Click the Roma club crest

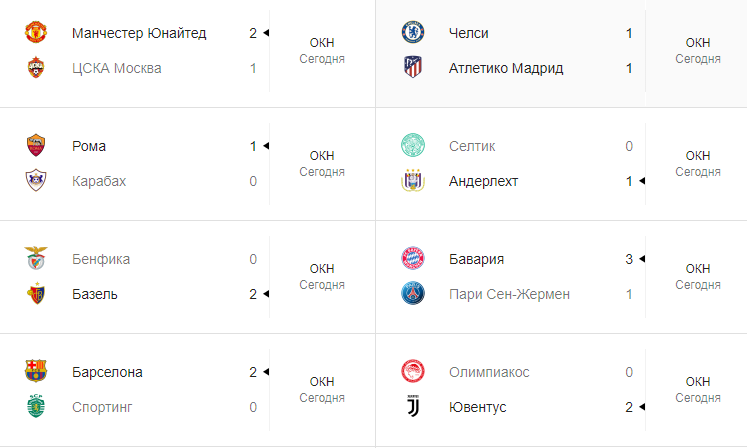(x=36, y=146)
